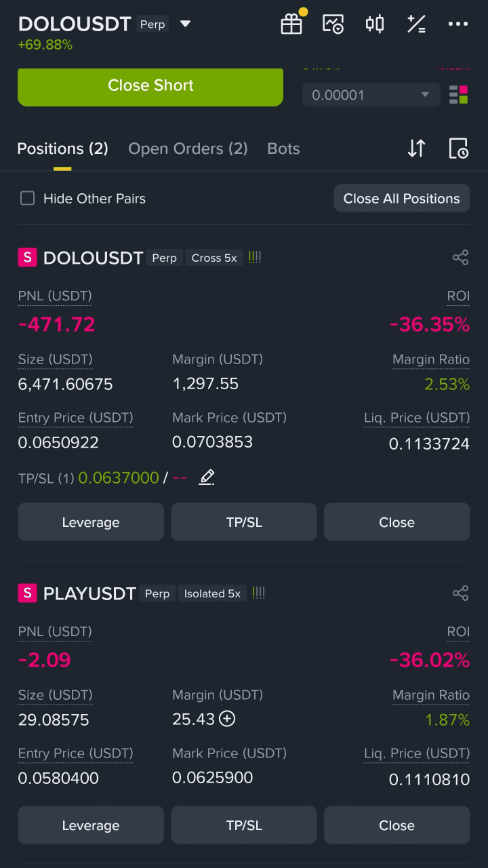488x868 pixels.
Task: Open the plus/minus calculator icon
Action: (416, 24)
